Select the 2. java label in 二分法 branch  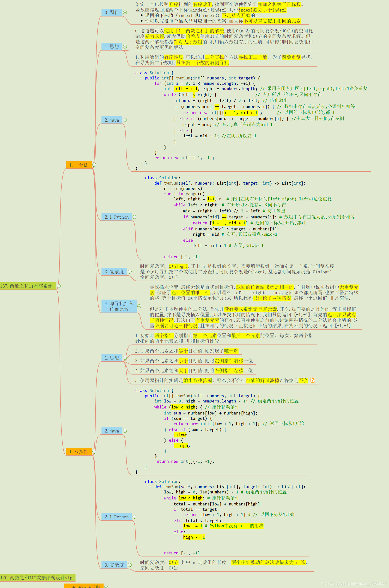tap(112, 120)
